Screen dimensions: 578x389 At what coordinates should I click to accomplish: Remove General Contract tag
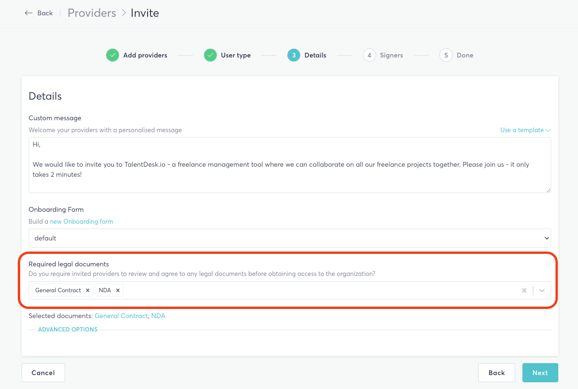coord(88,290)
